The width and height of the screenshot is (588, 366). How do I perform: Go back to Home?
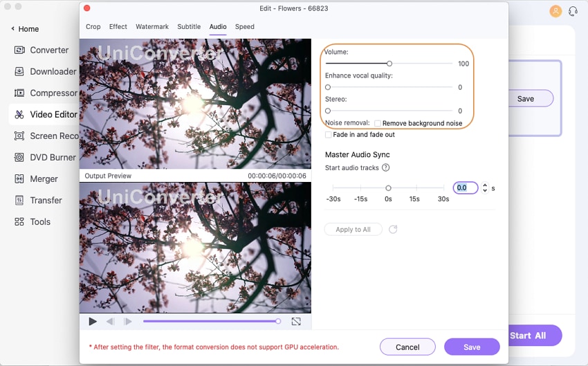point(25,29)
